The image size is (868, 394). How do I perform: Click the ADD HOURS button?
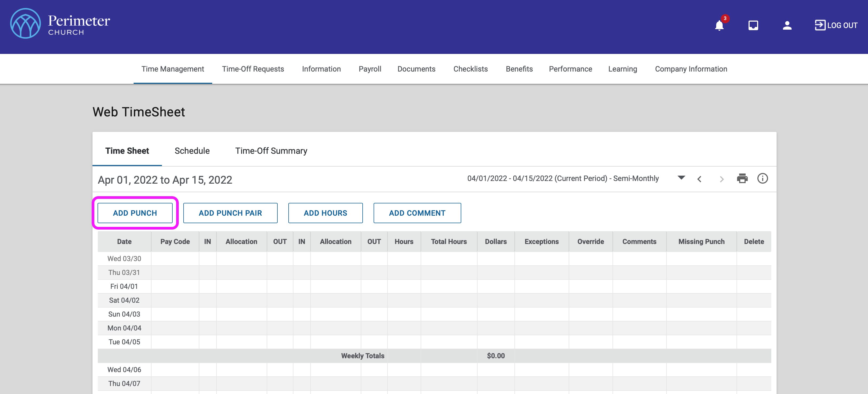pyautogui.click(x=325, y=213)
